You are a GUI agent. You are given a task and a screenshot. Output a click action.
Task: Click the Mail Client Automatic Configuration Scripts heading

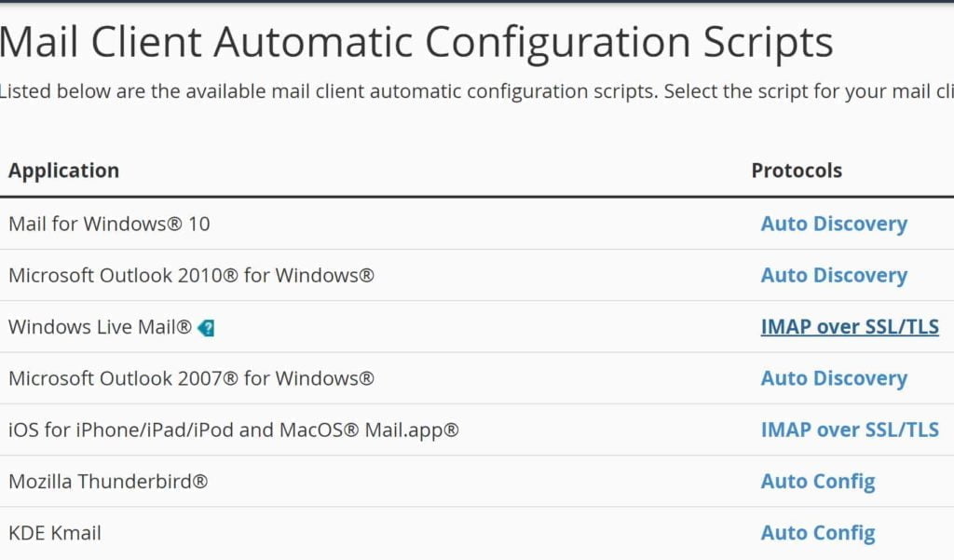tap(416, 43)
